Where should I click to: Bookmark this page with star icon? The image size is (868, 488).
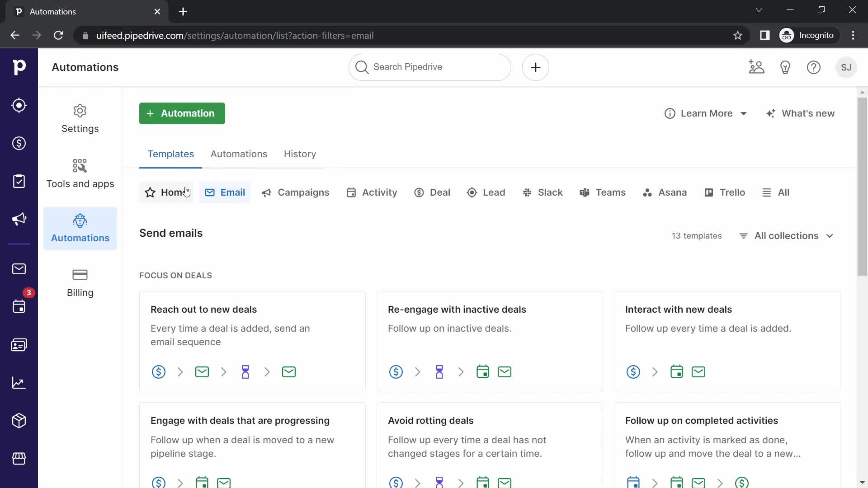tap(738, 35)
